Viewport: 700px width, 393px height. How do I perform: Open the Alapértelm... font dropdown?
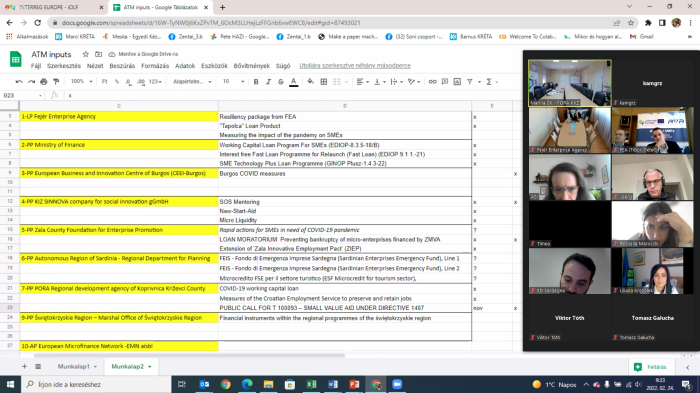pos(192,82)
